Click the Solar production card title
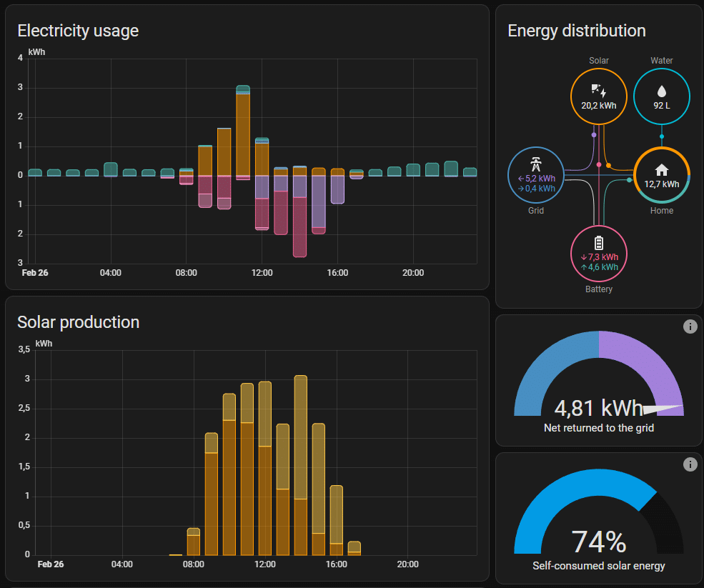This screenshot has width=704, height=588. tap(78, 322)
